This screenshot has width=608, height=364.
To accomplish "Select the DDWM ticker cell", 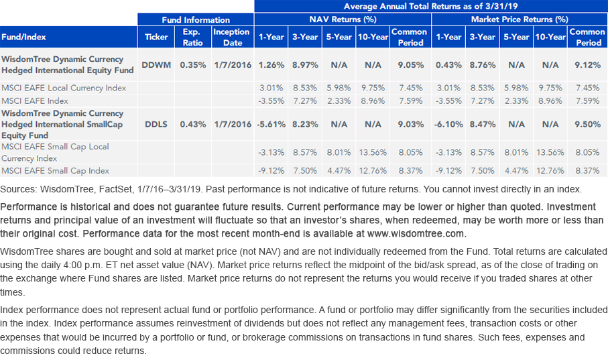I will coord(156,65).
